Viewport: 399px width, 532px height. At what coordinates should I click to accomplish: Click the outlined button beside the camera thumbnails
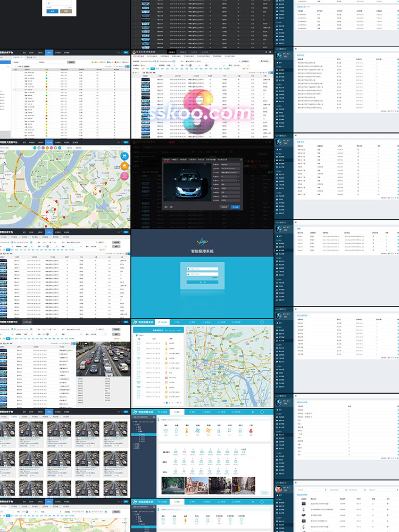tap(264, 493)
